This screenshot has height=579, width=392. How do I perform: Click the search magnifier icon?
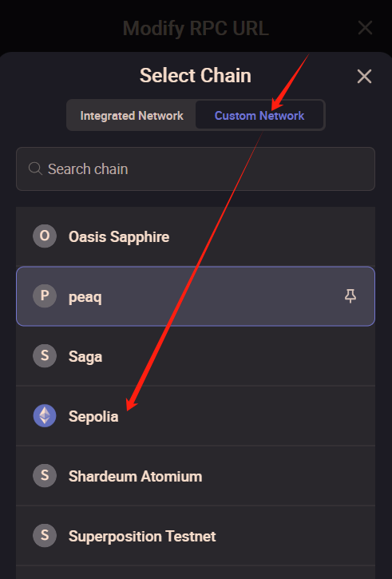coord(35,169)
